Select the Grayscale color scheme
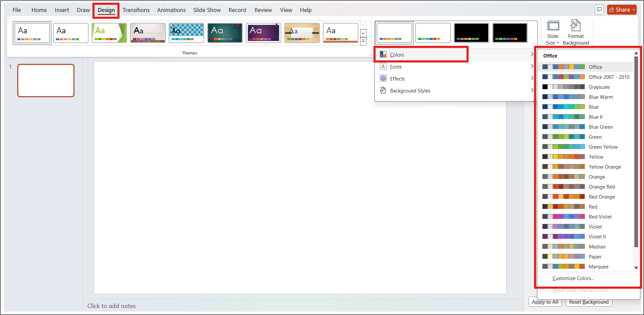 click(599, 87)
